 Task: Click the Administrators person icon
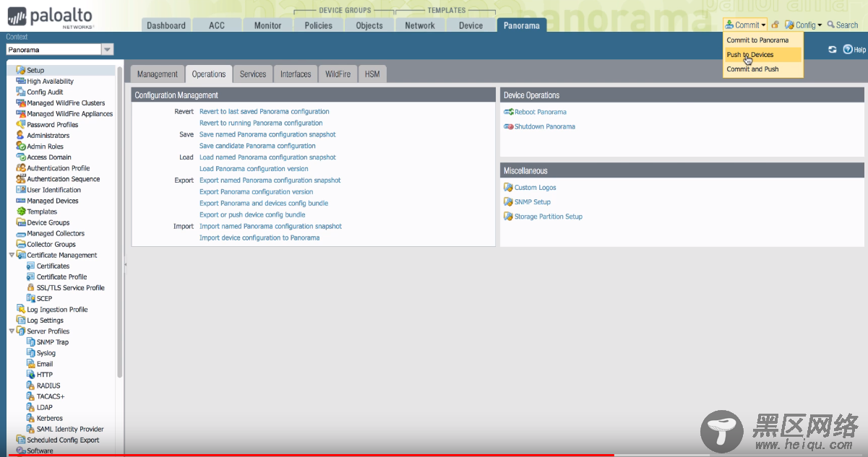[x=21, y=135]
